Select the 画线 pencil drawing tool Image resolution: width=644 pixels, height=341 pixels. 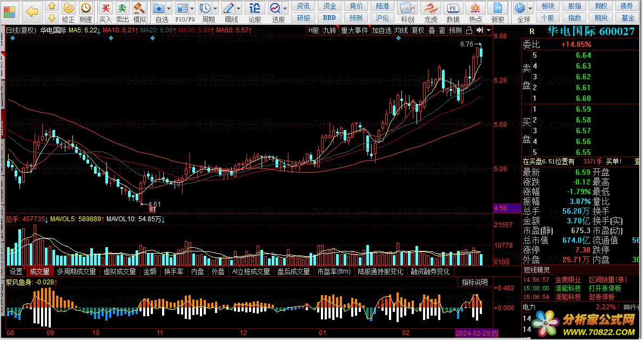point(229,8)
